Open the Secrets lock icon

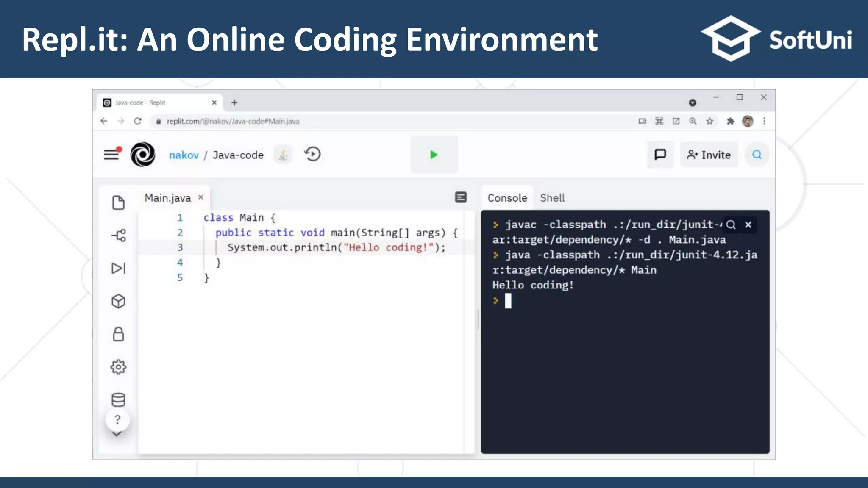coord(118,334)
